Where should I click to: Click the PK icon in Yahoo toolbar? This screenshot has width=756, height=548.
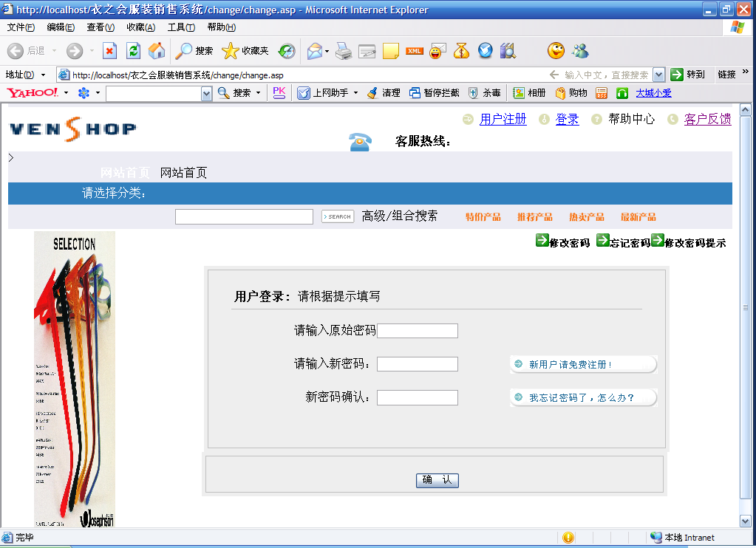[279, 92]
